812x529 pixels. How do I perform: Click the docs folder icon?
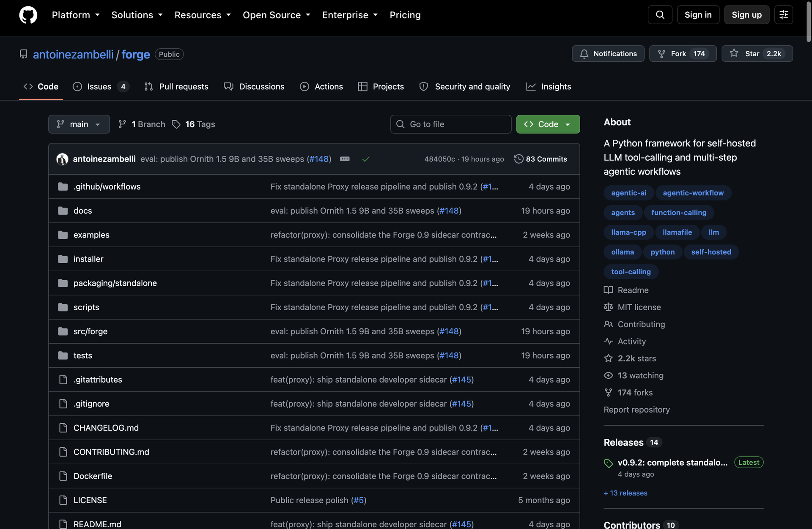click(x=63, y=211)
